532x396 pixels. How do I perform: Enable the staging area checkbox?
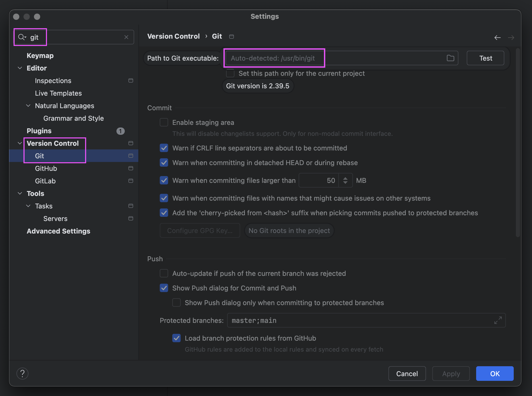pos(164,122)
